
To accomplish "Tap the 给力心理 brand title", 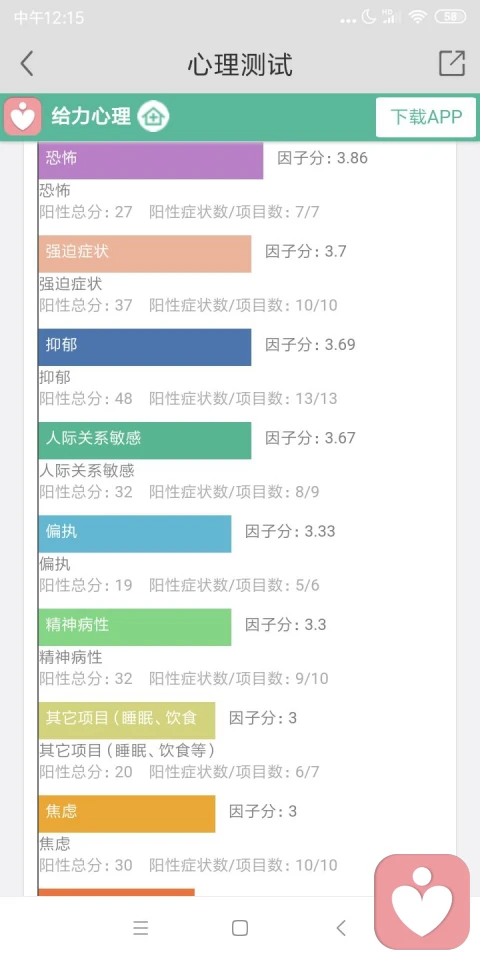I will pos(91,116).
